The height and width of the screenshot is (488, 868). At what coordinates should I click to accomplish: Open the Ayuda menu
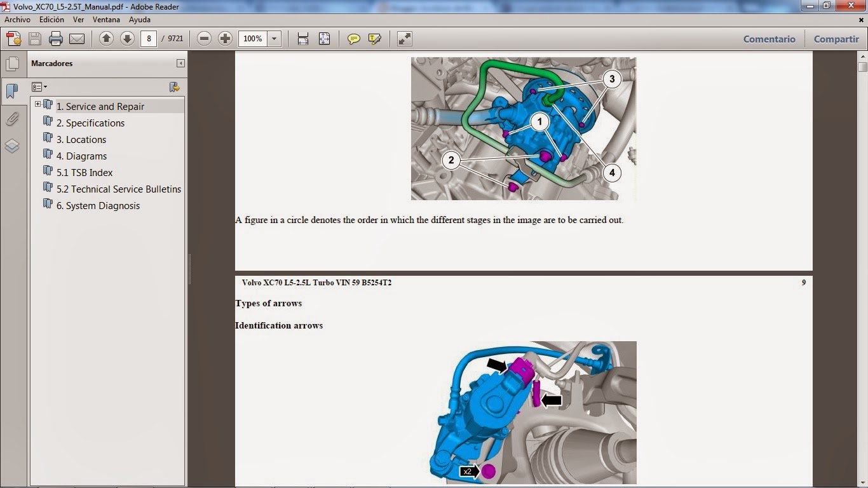[140, 20]
